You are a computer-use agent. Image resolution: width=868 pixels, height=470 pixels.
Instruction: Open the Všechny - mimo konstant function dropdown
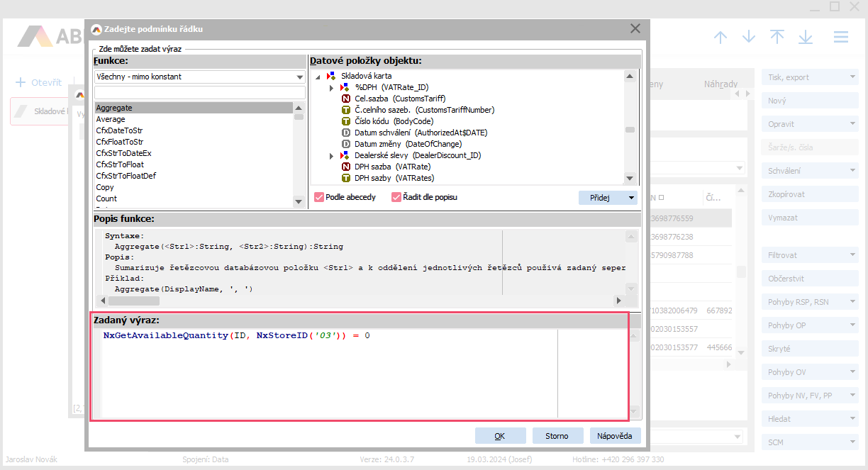(x=299, y=77)
